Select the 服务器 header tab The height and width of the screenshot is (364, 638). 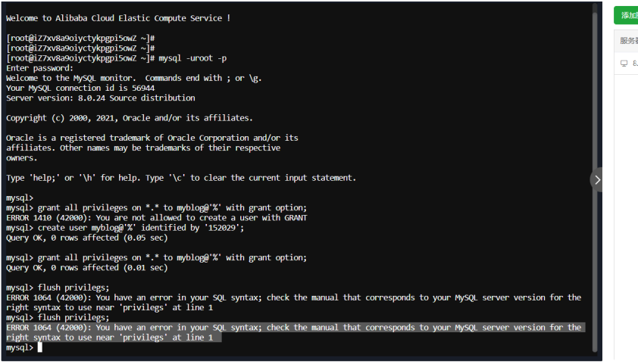(x=628, y=40)
